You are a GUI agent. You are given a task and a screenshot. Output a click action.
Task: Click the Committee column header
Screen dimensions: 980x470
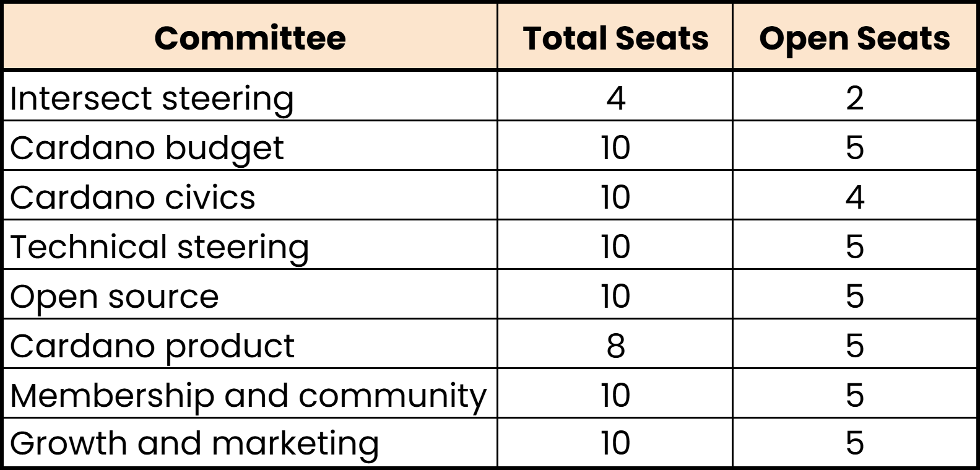point(249,38)
